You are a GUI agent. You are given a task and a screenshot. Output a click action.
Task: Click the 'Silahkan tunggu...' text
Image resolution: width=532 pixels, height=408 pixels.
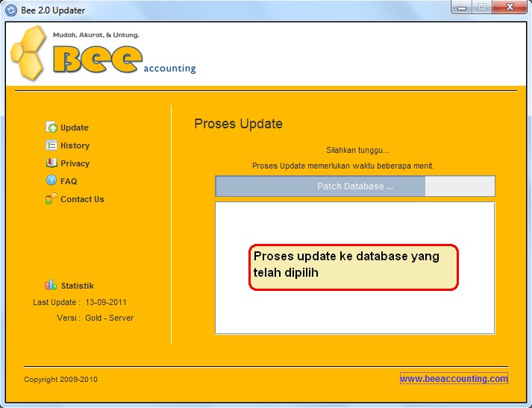click(x=357, y=150)
